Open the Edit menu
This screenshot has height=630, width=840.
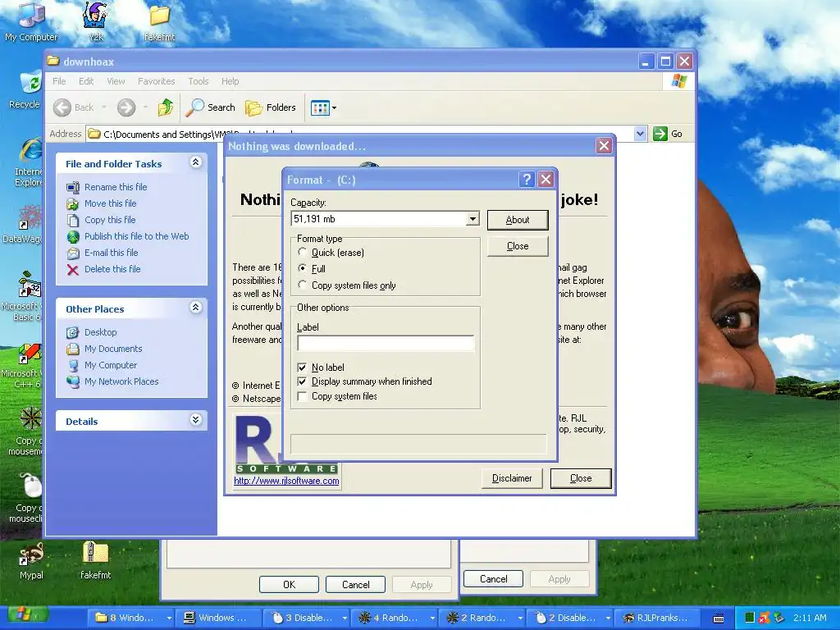pyautogui.click(x=85, y=81)
